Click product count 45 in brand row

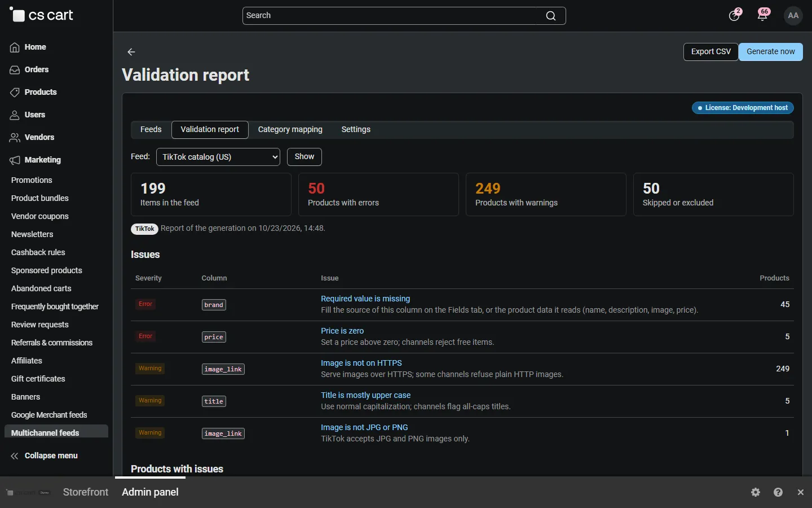point(785,304)
